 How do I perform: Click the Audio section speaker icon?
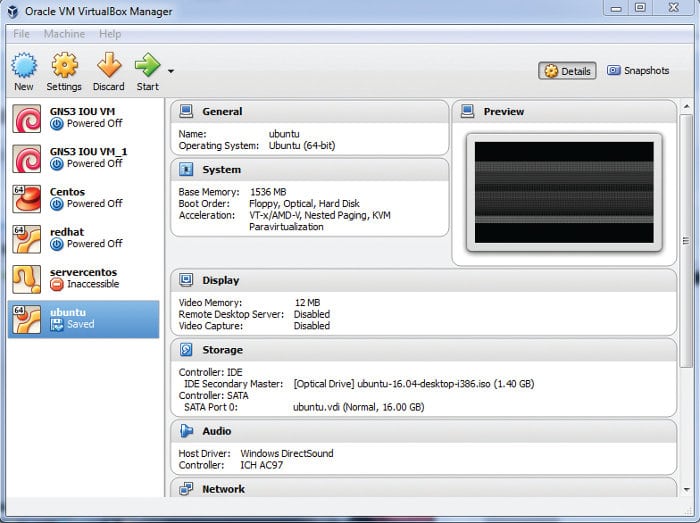tap(186, 431)
